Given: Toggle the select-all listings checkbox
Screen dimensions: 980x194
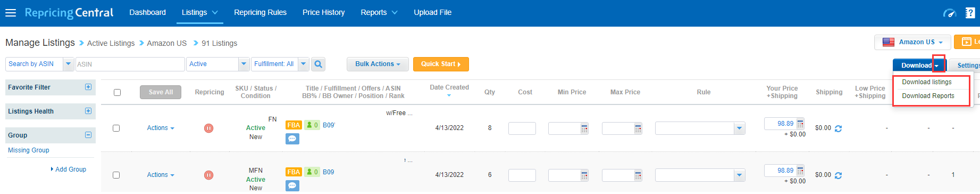Looking at the screenshot, I should (x=117, y=92).
